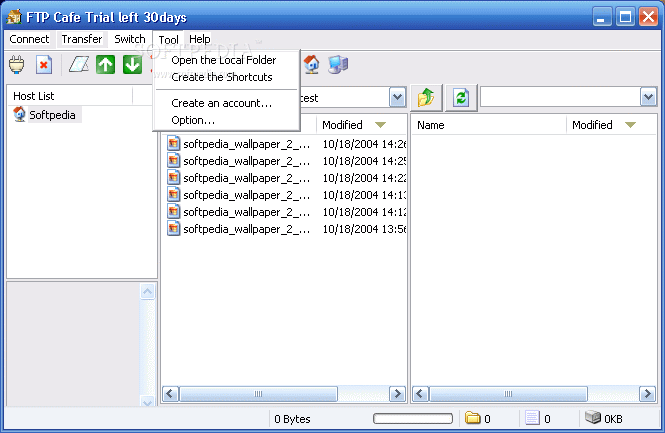Click the green download arrow icon
Viewport: 665px width, 433px height.
(132, 65)
